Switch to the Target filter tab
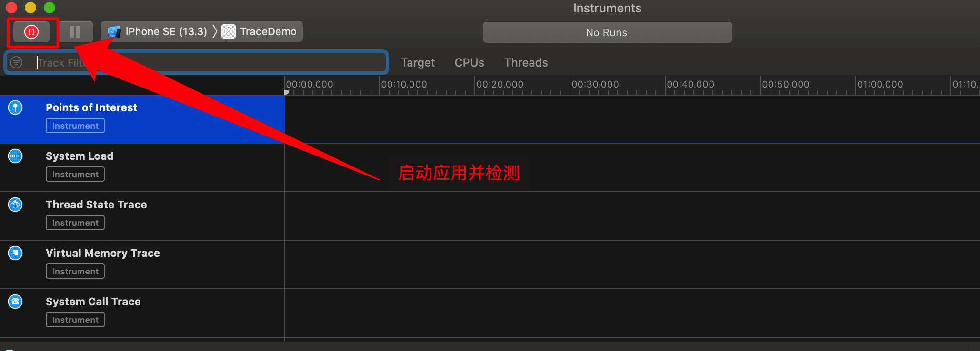 (x=418, y=63)
